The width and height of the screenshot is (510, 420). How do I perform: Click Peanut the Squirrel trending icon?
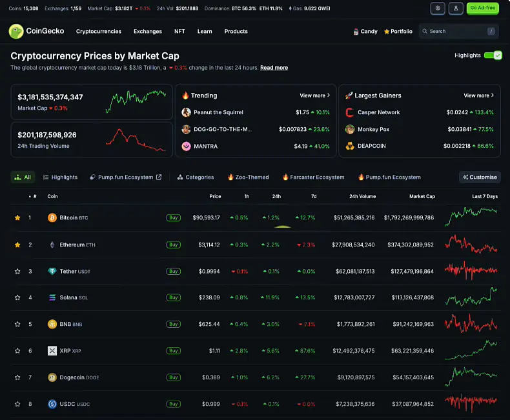coord(186,112)
